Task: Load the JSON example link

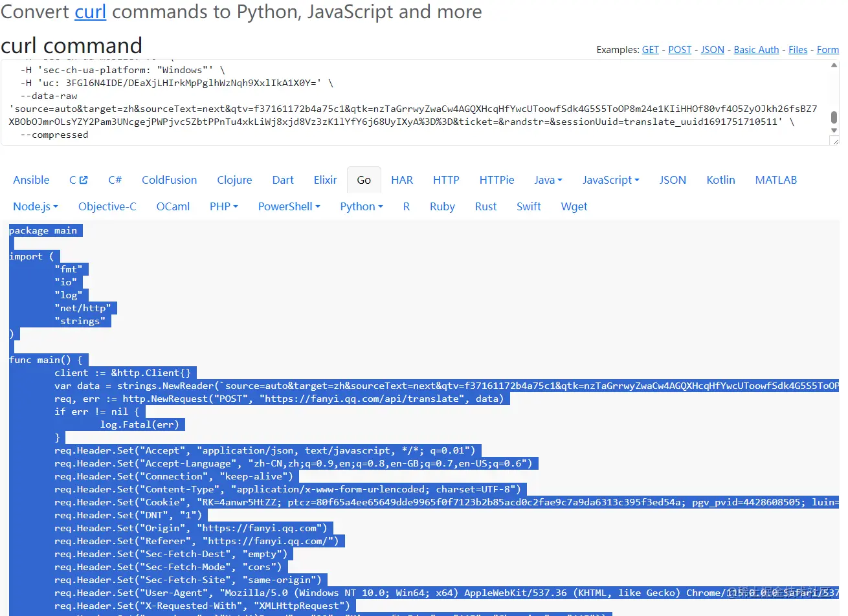Action: pyautogui.click(x=713, y=50)
